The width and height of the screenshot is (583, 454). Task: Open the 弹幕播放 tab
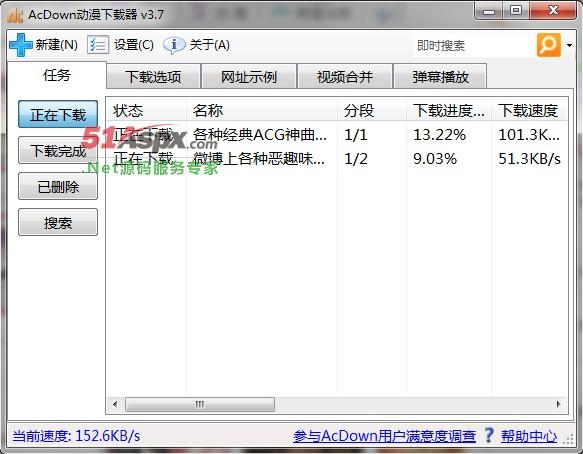440,77
